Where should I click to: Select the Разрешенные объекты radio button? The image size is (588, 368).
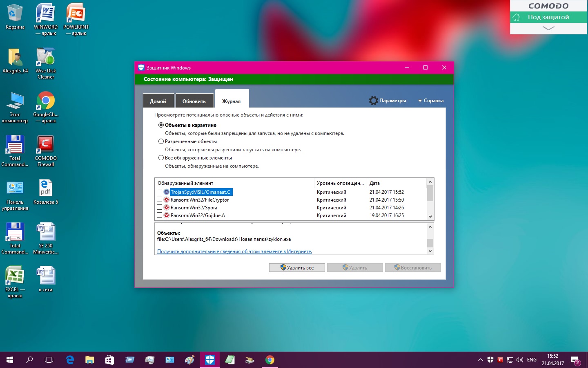161,141
